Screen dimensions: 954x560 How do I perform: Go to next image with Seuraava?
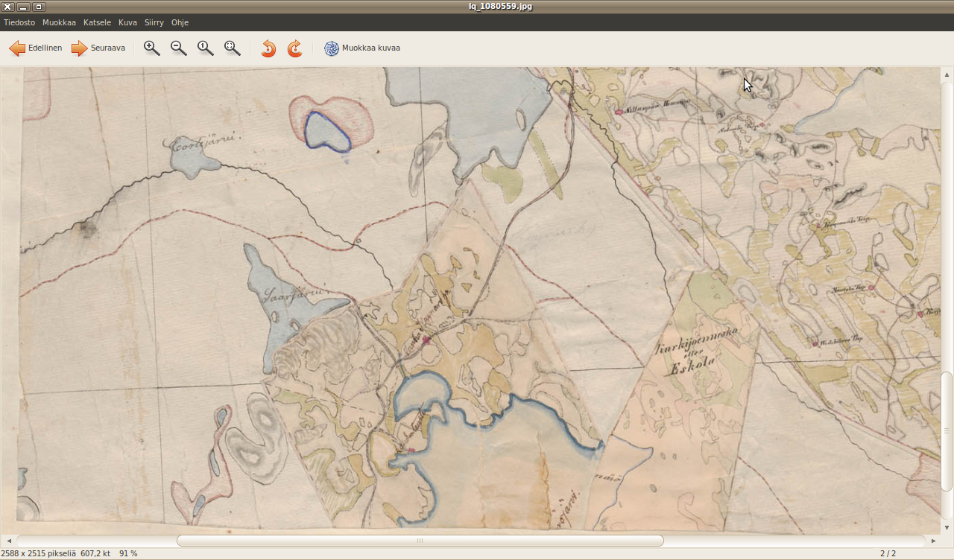(98, 48)
